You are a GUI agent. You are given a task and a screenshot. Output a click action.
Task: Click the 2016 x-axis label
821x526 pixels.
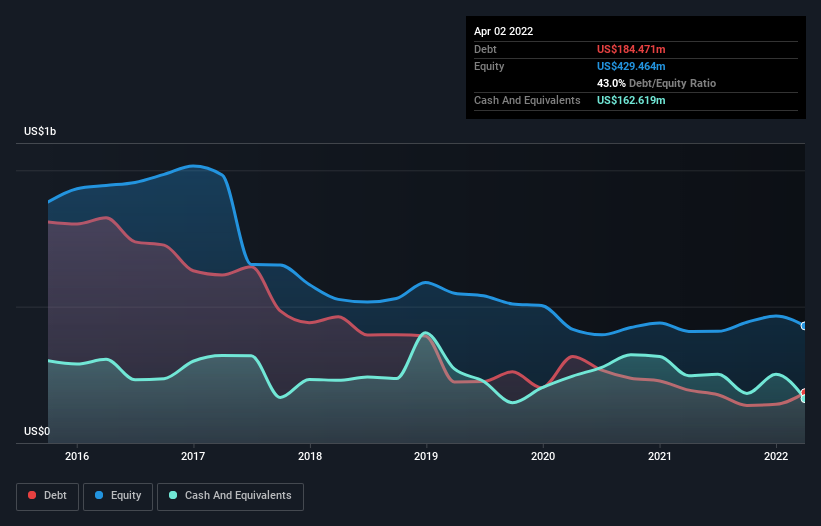click(x=77, y=456)
